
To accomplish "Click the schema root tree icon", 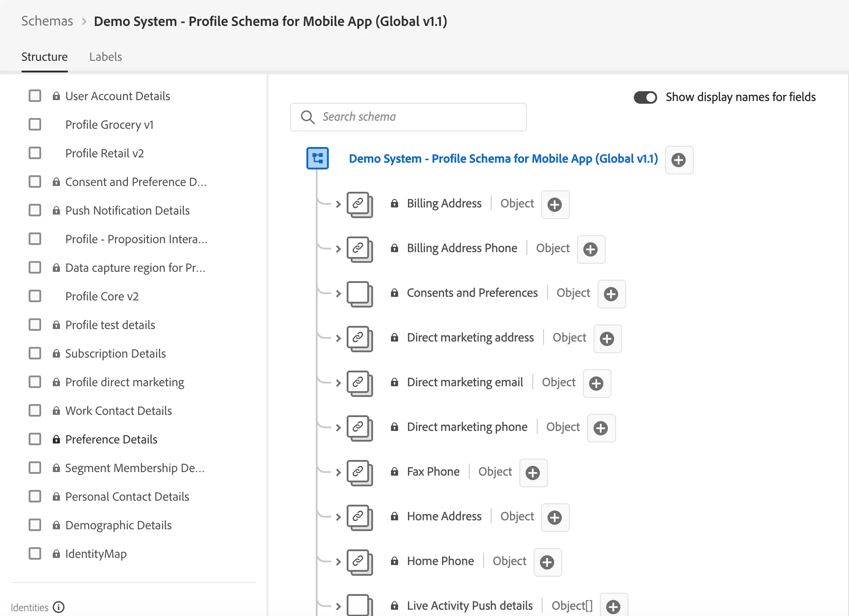I will click(318, 158).
